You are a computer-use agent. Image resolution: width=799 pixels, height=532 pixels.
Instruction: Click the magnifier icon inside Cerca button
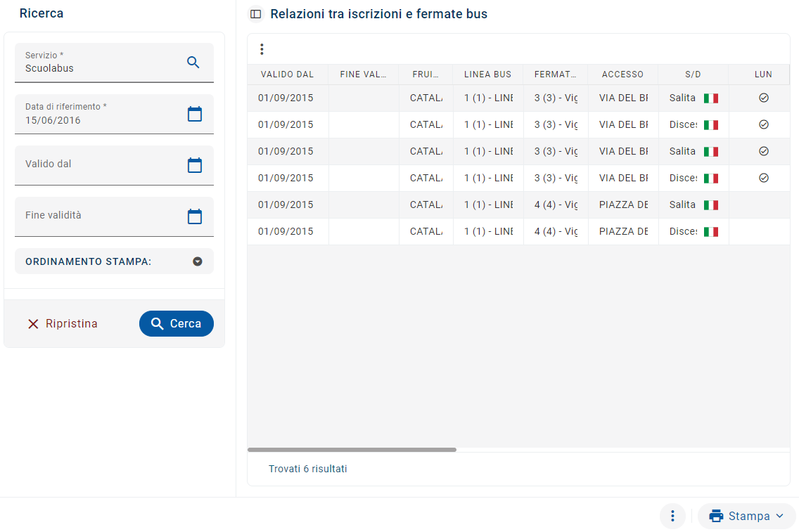pos(157,324)
